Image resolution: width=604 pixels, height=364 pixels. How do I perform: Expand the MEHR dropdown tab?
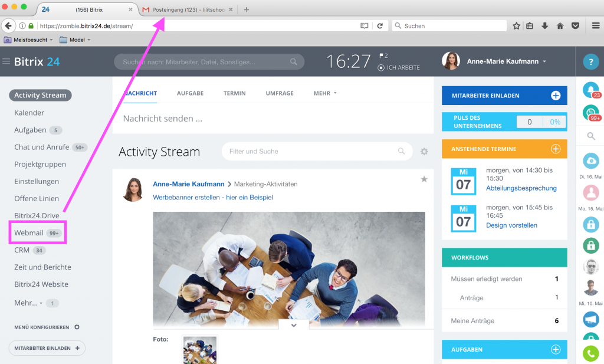click(325, 93)
